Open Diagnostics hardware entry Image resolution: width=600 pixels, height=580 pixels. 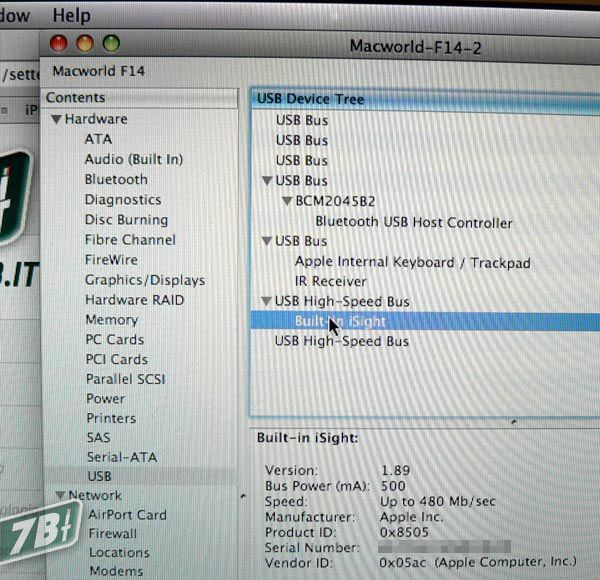[123, 200]
